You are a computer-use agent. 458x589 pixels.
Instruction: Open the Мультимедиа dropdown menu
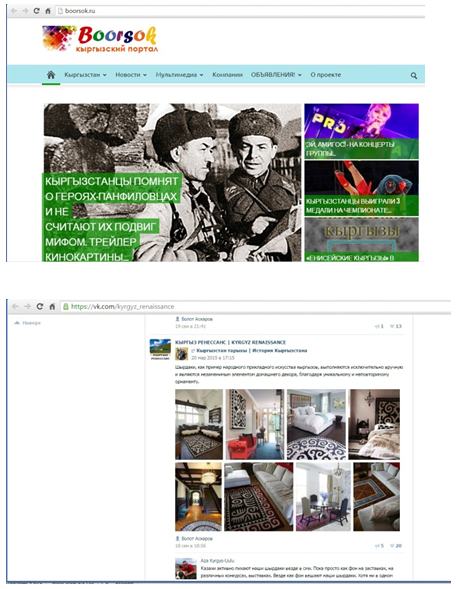coord(180,75)
